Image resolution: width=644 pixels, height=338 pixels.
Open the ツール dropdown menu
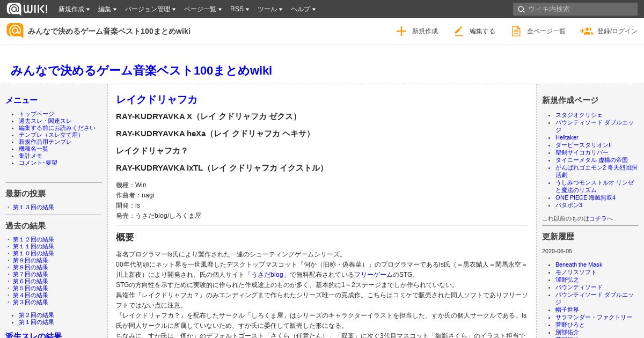pos(270,9)
